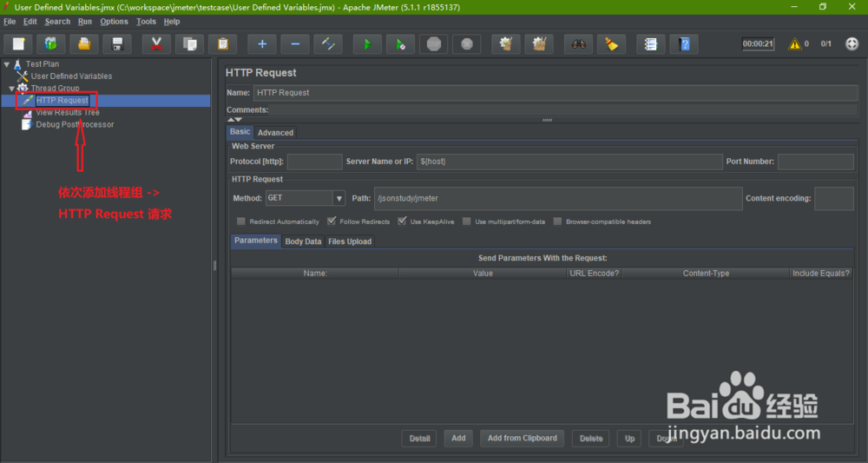Click the remote engines globe icon
The image size is (868, 463).
(852, 43)
